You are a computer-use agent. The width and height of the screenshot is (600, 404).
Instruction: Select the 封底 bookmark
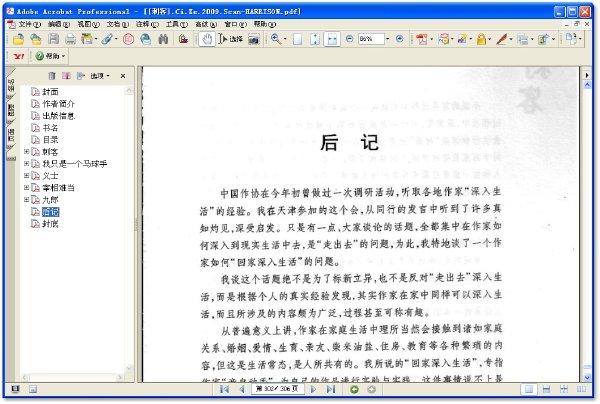pos(50,224)
